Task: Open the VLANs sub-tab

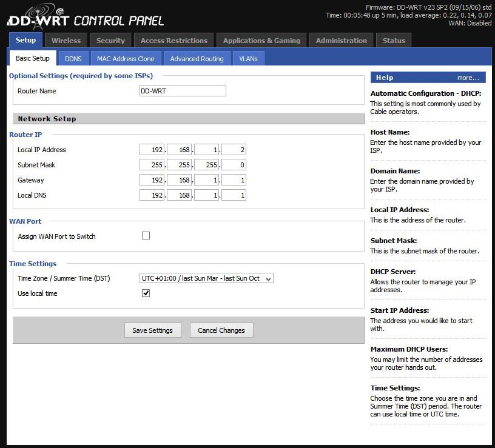Action: click(248, 59)
